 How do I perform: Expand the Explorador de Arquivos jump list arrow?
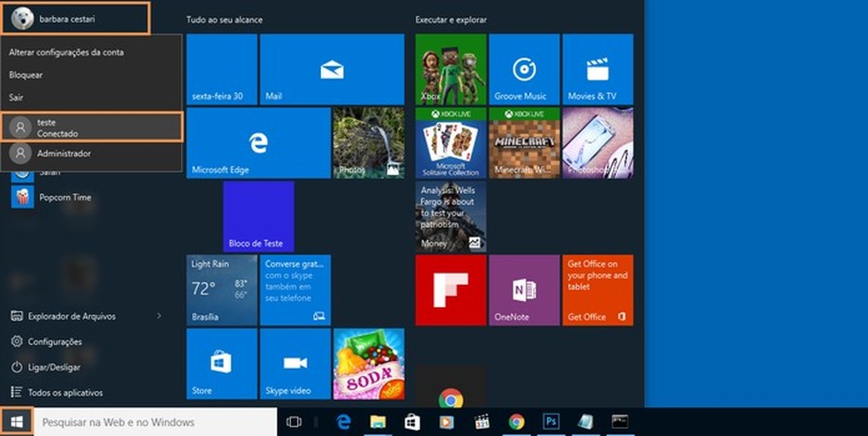tap(159, 316)
